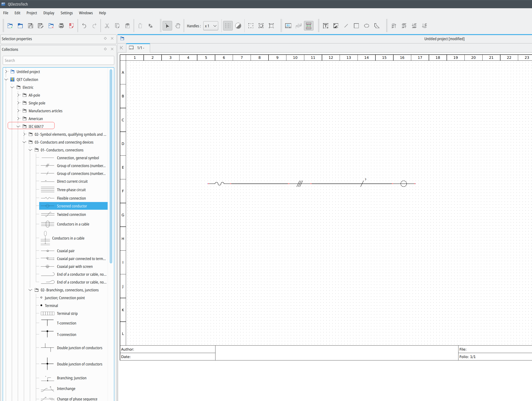This screenshot has width=532, height=401.
Task: Click the Collections search field
Action: click(x=58, y=61)
